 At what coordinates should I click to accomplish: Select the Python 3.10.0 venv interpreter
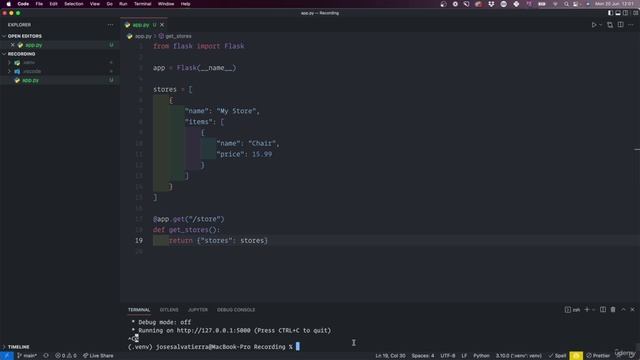(518, 356)
